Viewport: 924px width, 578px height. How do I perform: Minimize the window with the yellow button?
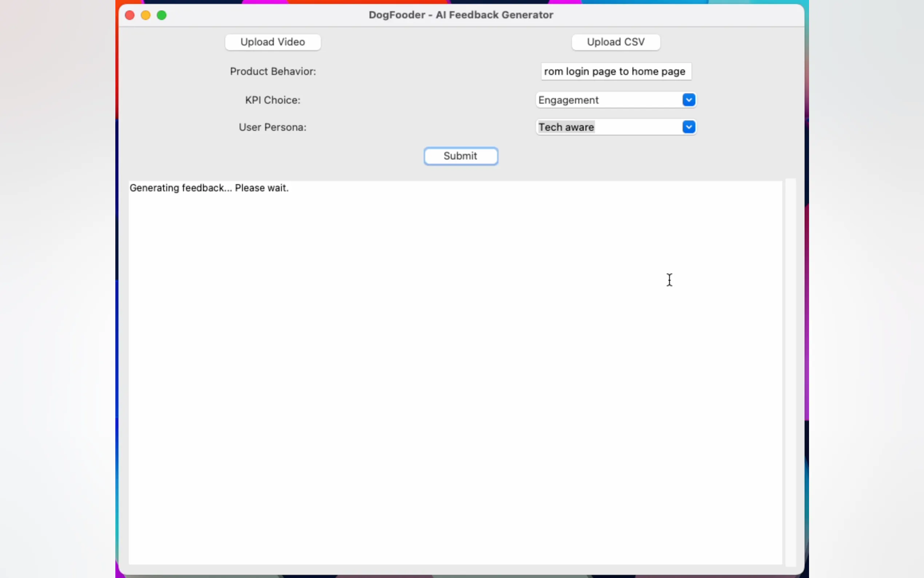point(146,15)
